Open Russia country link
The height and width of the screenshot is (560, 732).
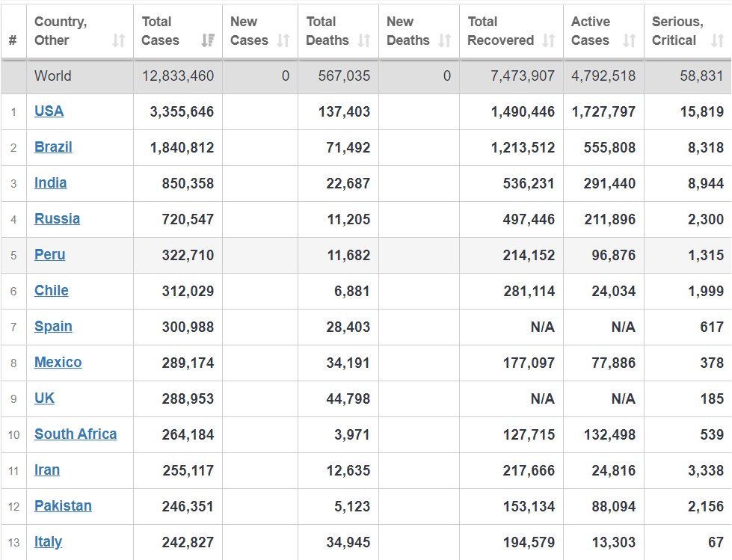point(57,219)
